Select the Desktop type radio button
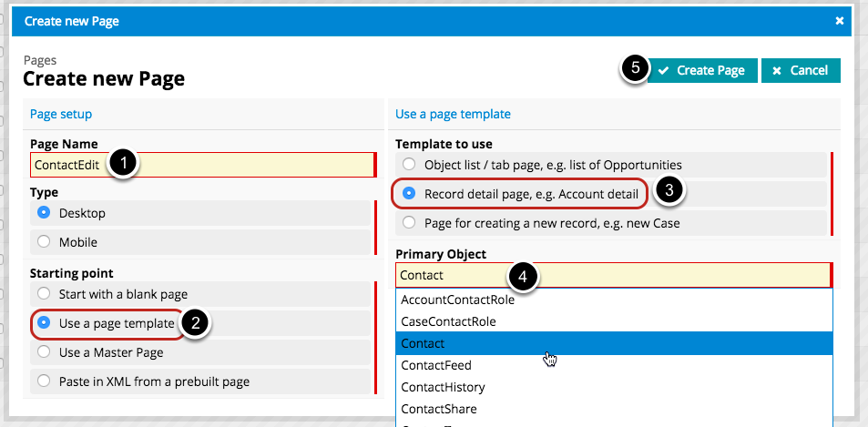 click(x=44, y=213)
